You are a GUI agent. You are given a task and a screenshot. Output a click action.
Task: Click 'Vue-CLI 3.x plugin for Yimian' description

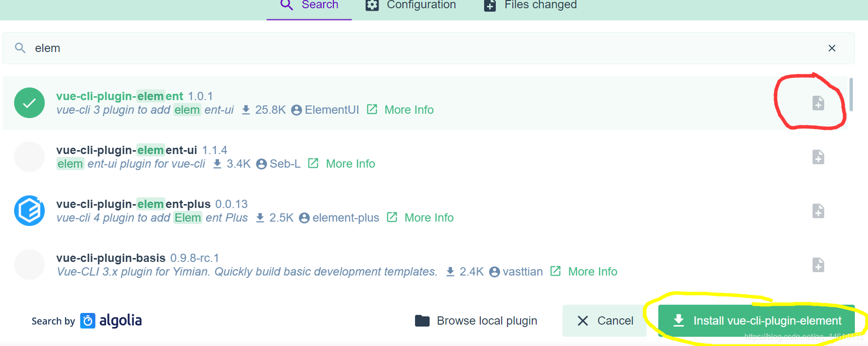247,272
